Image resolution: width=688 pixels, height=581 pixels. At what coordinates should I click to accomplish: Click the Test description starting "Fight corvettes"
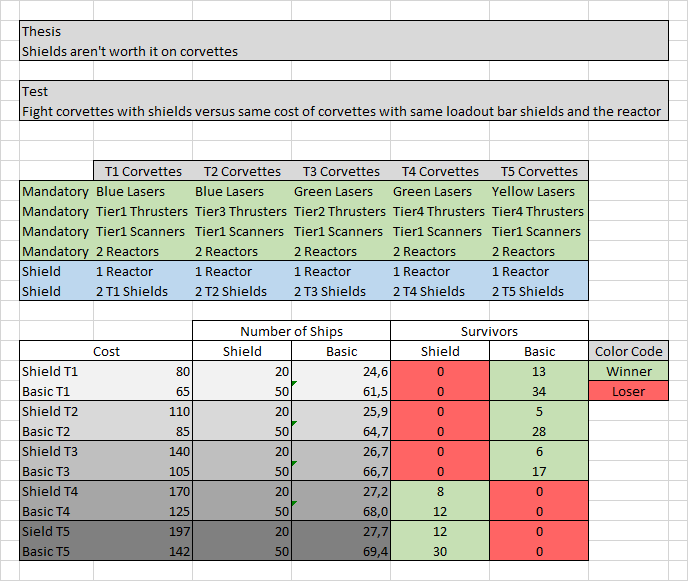341,111
